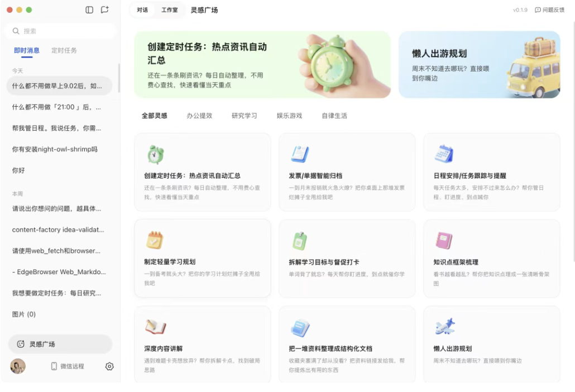Switch to the 工作室 tab
This screenshot has height=392, width=575.
pyautogui.click(x=170, y=9)
